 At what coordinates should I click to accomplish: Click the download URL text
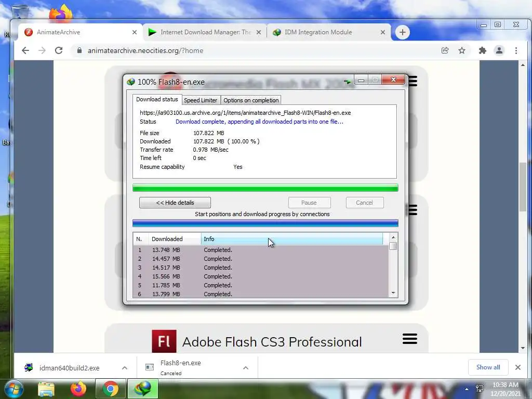pyautogui.click(x=245, y=113)
